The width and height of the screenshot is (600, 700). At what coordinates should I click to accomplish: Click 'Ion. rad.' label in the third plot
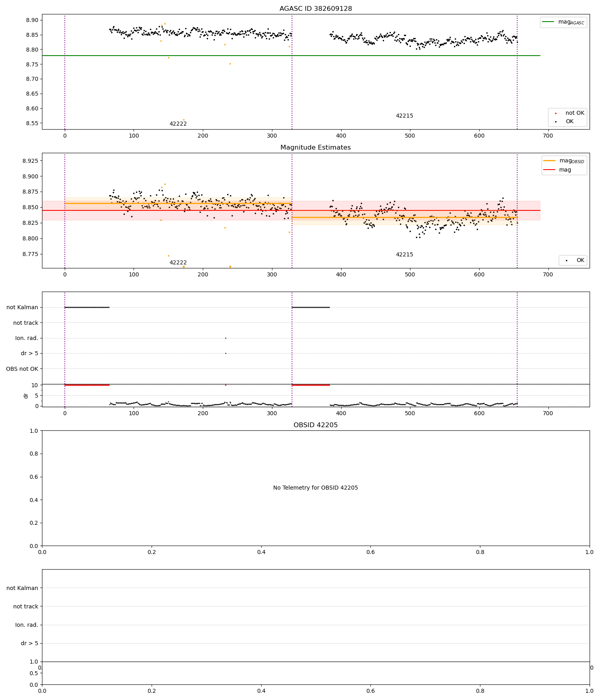pyautogui.click(x=27, y=338)
